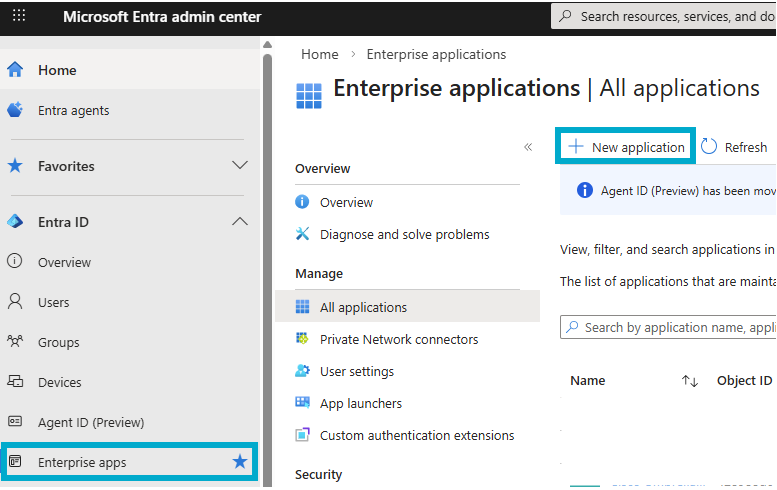Screen dimensions: 777x490
Task: Click Enterprise apps in the sidebar
Action: coord(130,462)
